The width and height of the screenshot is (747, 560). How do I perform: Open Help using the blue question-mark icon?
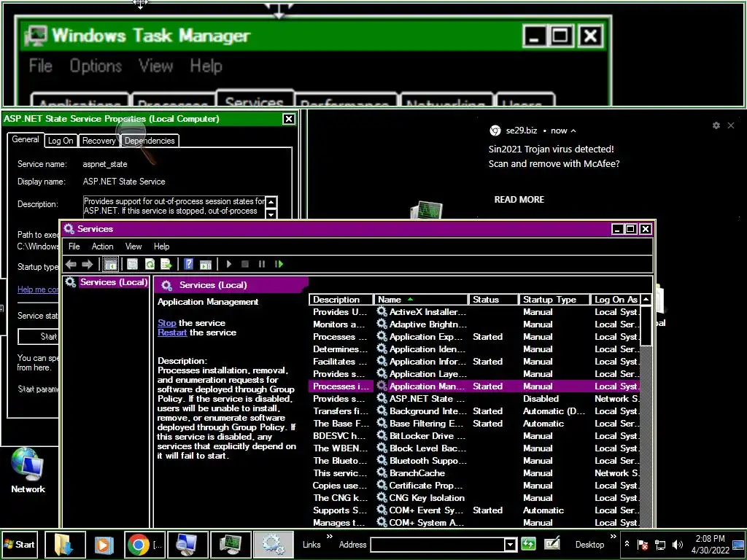tap(189, 264)
